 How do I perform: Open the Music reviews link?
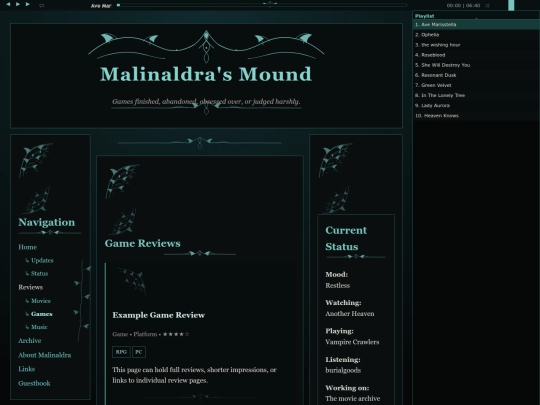point(39,327)
